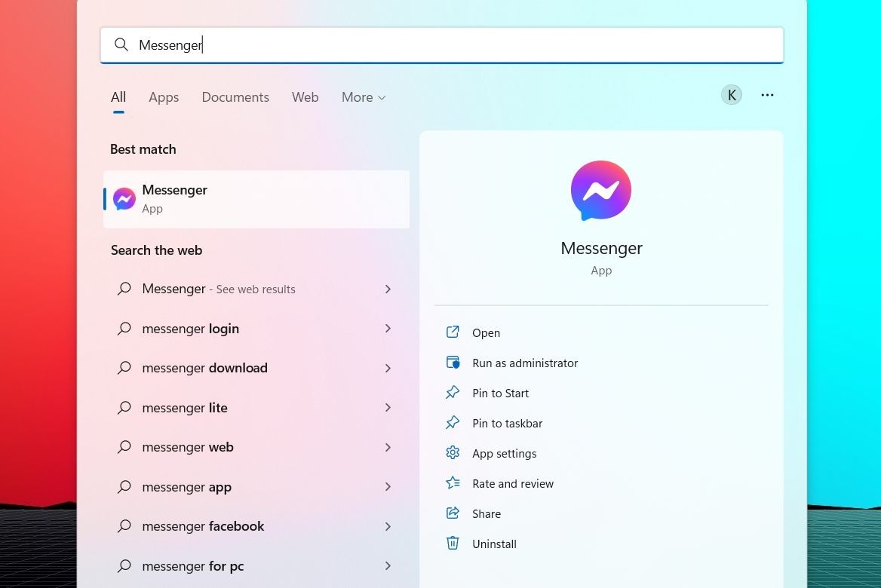Expand arrow next to messenger facebook
The width and height of the screenshot is (881, 588).
[388, 526]
